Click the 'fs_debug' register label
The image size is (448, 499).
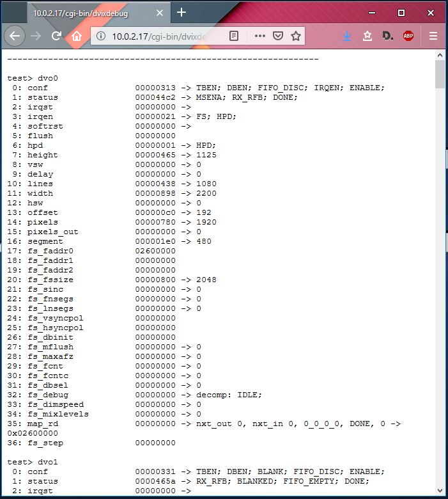(x=48, y=395)
